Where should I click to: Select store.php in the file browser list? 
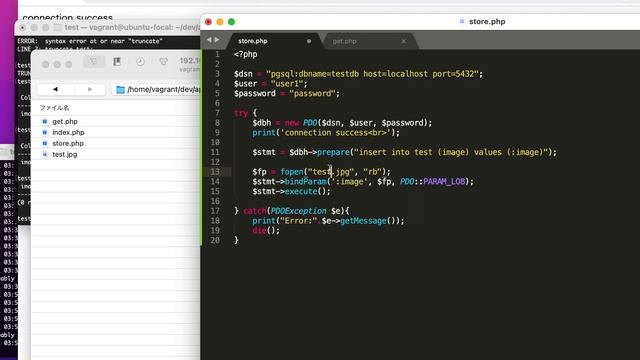tap(68, 144)
